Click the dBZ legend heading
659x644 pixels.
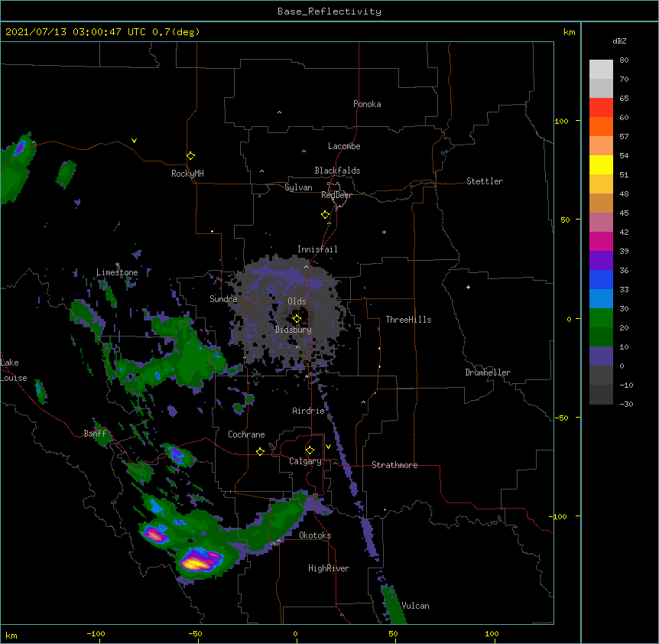click(619, 41)
